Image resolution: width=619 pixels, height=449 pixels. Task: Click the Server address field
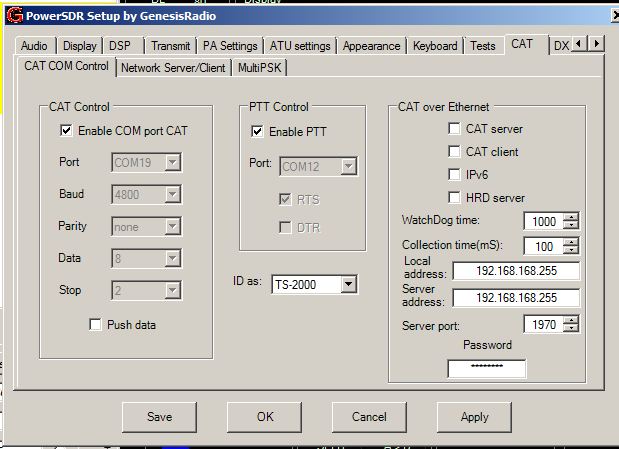pos(516,298)
